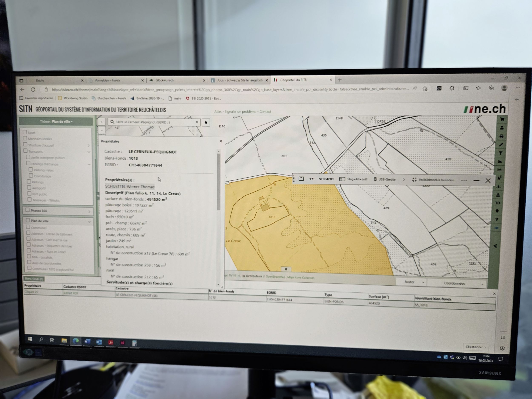Click the Propriétaire popup scrollbar

click(x=219, y=182)
